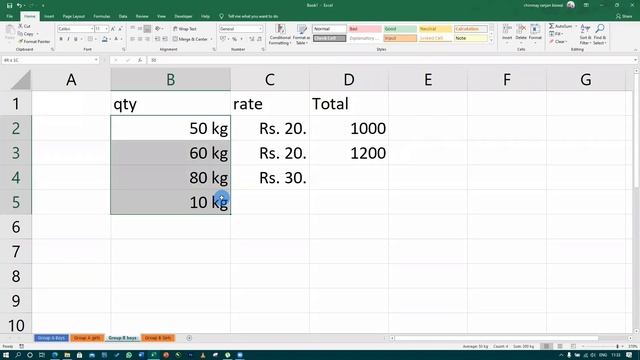The height and width of the screenshot is (360, 640).
Task: Switch to the Formulas tab
Action: tap(102, 16)
